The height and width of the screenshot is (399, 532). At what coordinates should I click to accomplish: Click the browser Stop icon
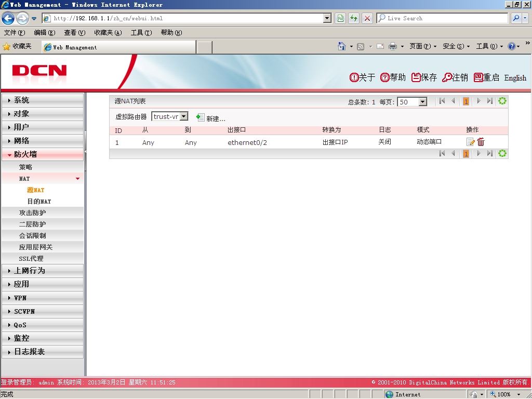367,18
